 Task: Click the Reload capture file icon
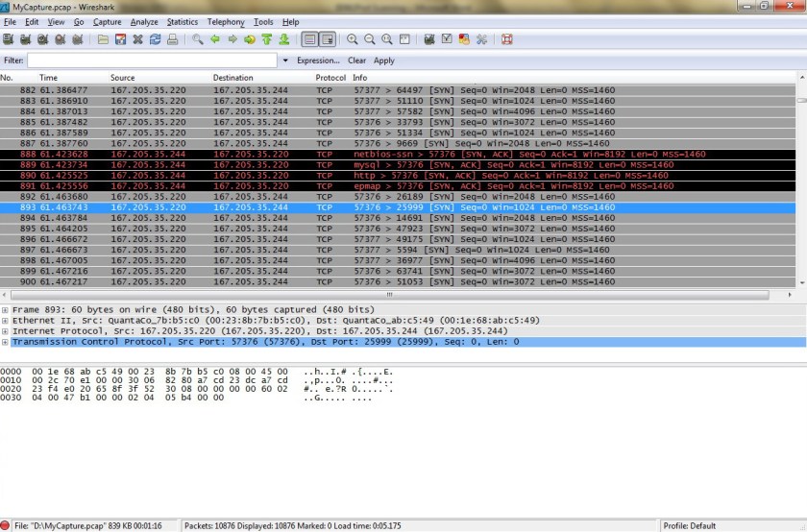pyautogui.click(x=155, y=39)
